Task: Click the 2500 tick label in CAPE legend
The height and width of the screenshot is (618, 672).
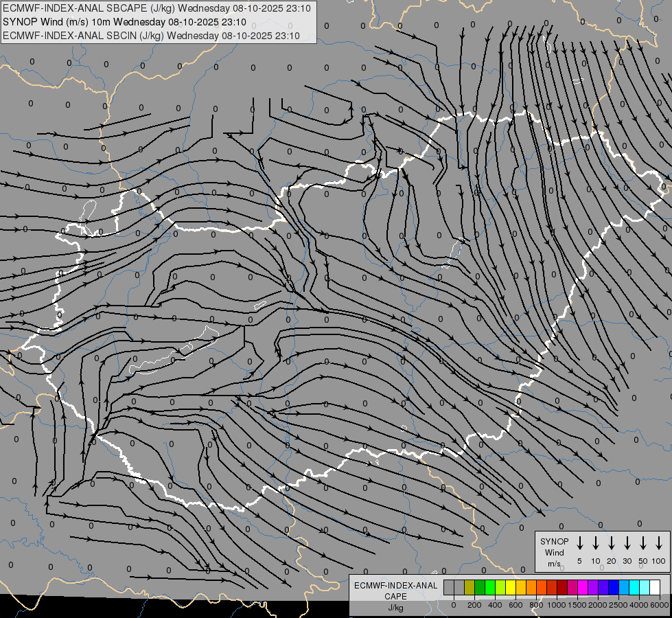Action: tap(618, 605)
